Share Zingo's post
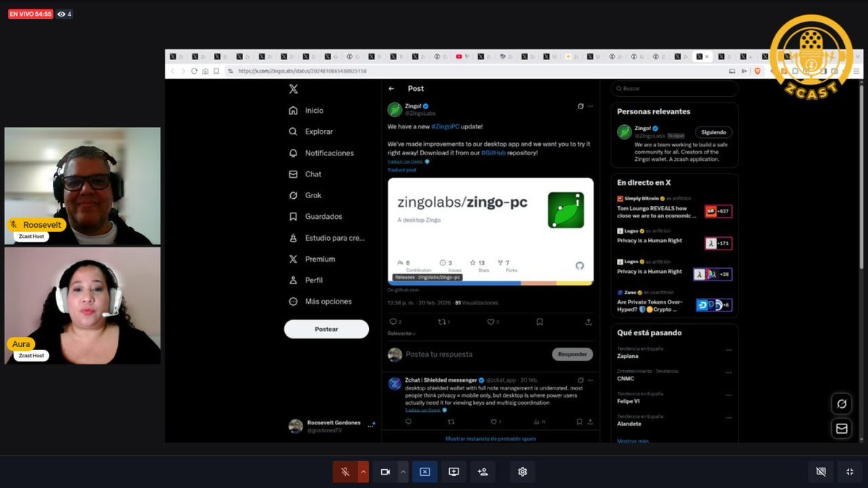This screenshot has height=488, width=868. [x=588, y=322]
